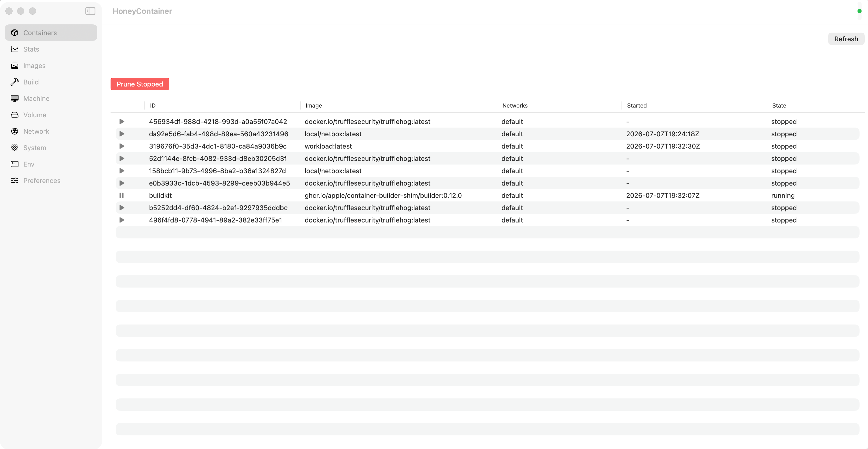Toggle the sidebar panel icon
This screenshot has width=868, height=449.
click(x=90, y=11)
